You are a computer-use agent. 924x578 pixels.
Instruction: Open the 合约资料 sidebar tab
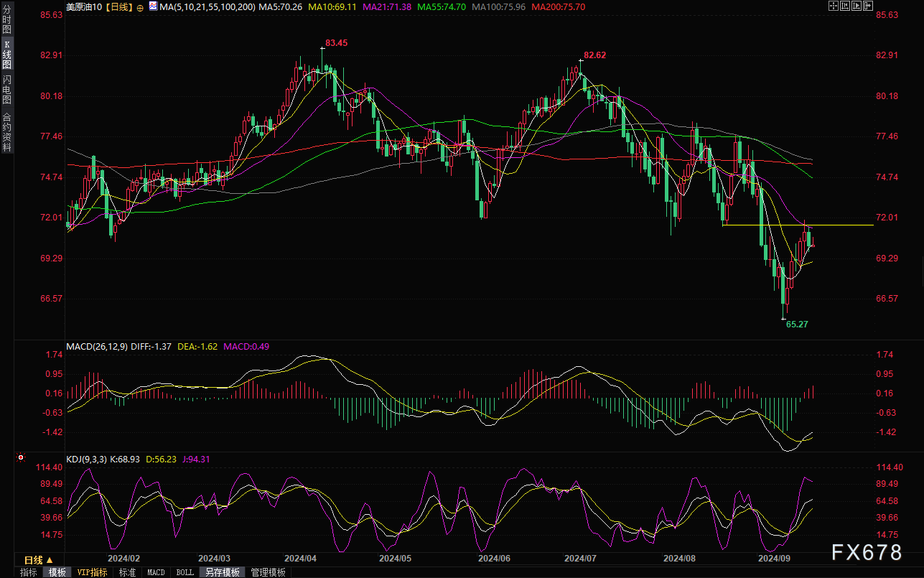point(7,131)
